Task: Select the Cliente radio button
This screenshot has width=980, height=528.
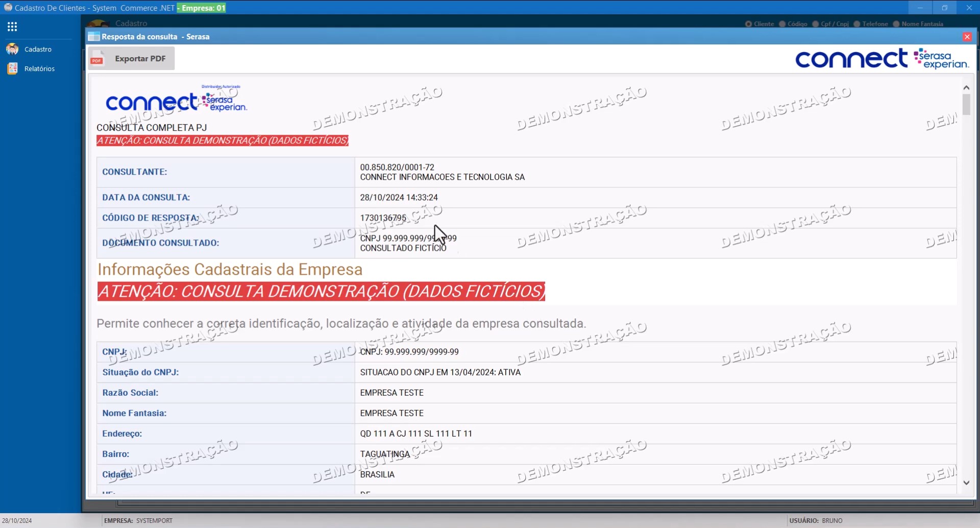Action: tap(748, 24)
